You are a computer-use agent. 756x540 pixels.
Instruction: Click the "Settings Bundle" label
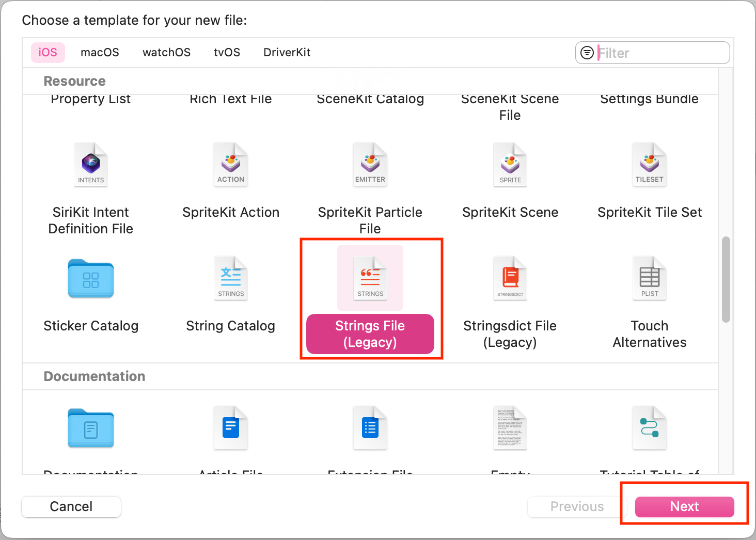pos(650,99)
